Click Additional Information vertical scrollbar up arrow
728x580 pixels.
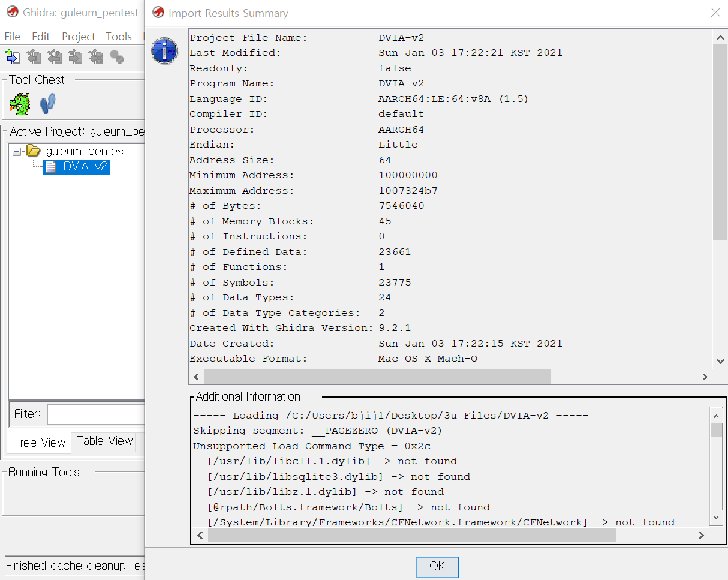point(717,414)
